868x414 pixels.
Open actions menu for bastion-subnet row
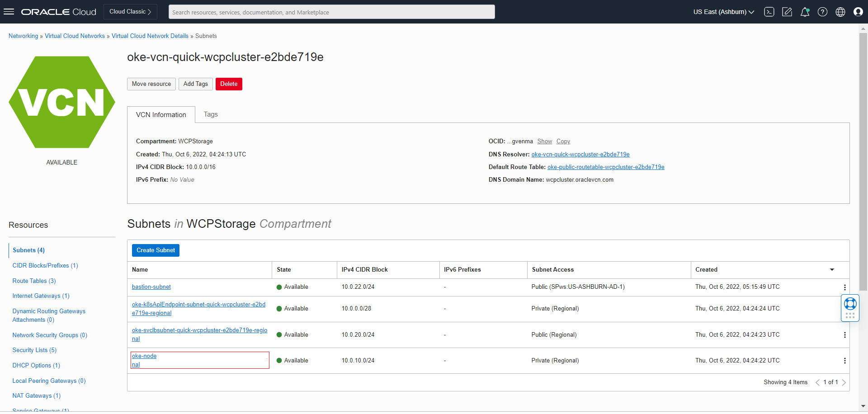coord(844,287)
